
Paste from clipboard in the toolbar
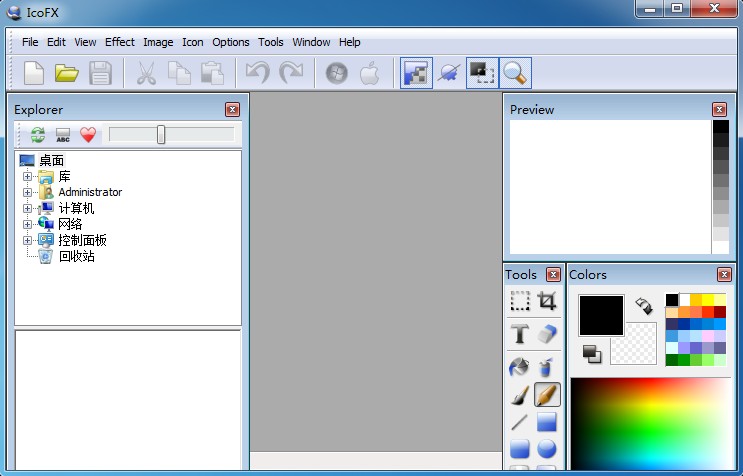[212, 73]
